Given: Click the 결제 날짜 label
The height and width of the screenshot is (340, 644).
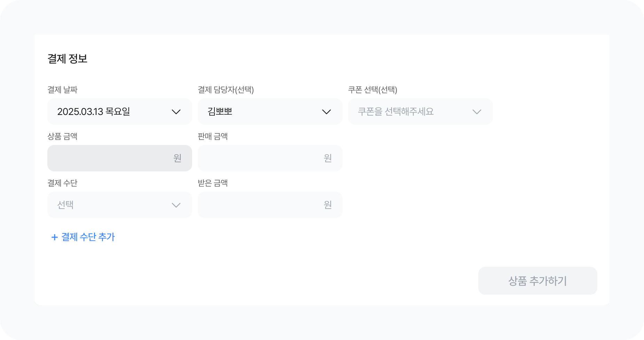Looking at the screenshot, I should click(x=62, y=90).
